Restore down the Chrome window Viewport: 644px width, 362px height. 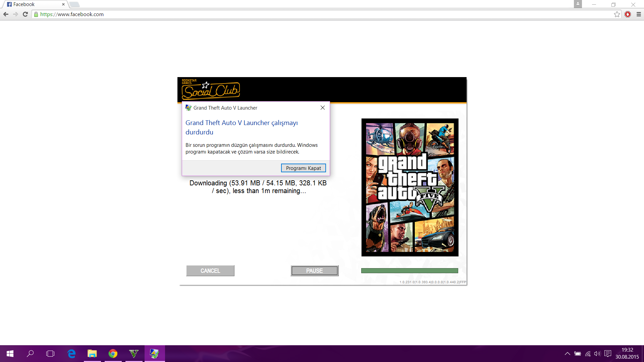coord(613,4)
